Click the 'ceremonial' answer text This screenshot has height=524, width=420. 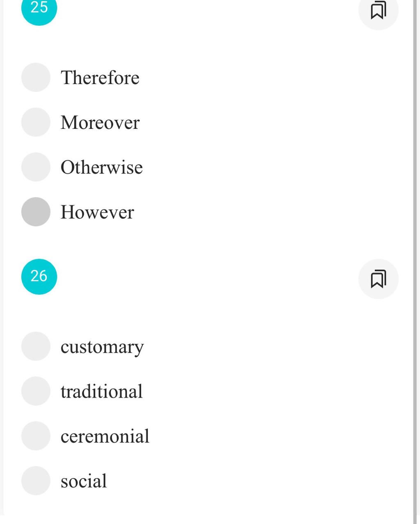coord(105,436)
